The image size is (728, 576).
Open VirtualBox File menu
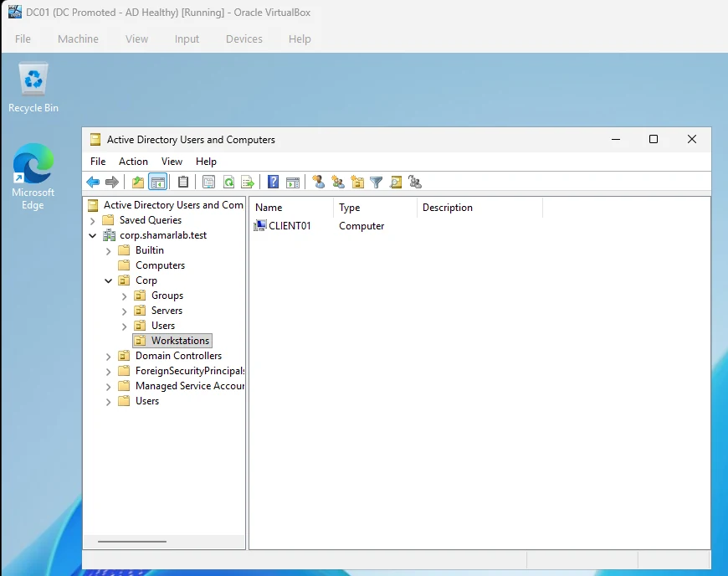point(23,39)
